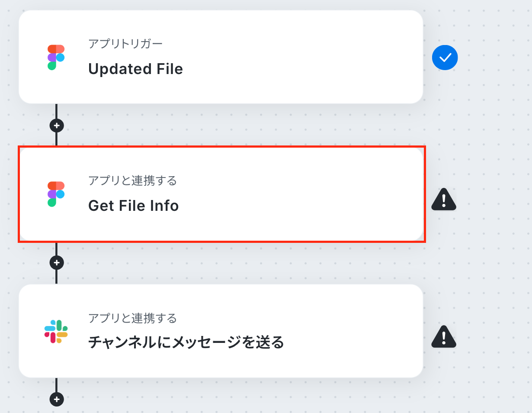532x413 pixels.
Task: Open the Updated File trigger title
Action: [135, 69]
